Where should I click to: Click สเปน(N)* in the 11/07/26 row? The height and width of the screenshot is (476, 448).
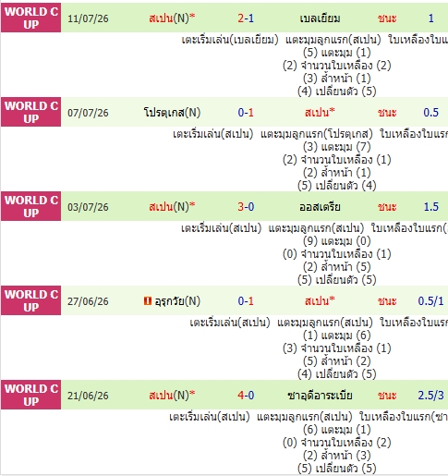172,18
